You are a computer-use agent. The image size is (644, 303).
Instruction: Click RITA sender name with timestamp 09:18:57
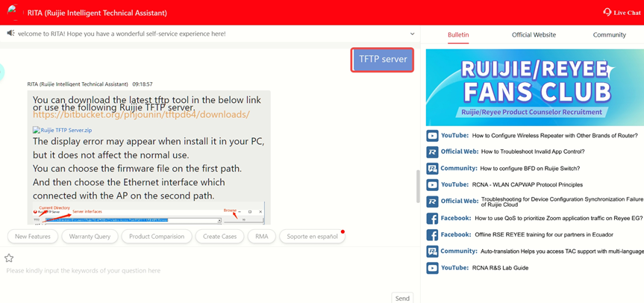[90, 84]
